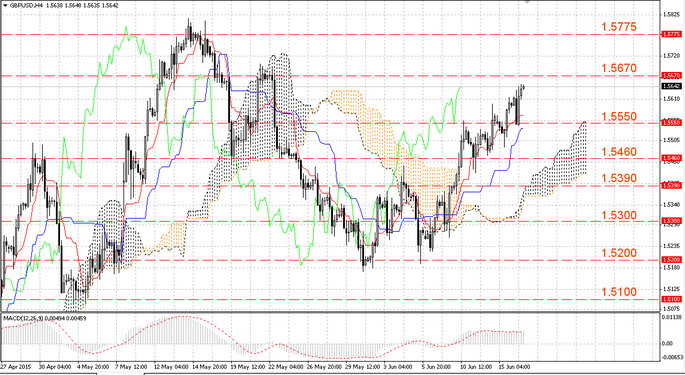The image size is (685, 375).
Task: Click the red 1.5775 price axis tag
Action: (671, 34)
